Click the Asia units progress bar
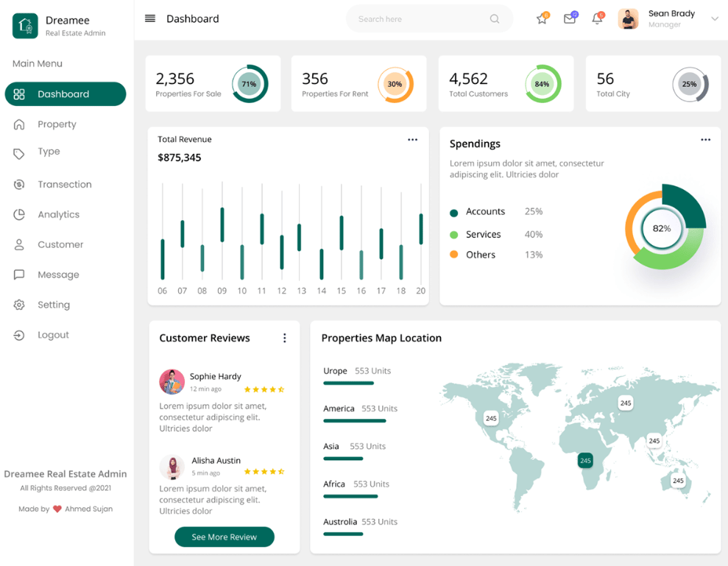The image size is (728, 566). pos(343,459)
